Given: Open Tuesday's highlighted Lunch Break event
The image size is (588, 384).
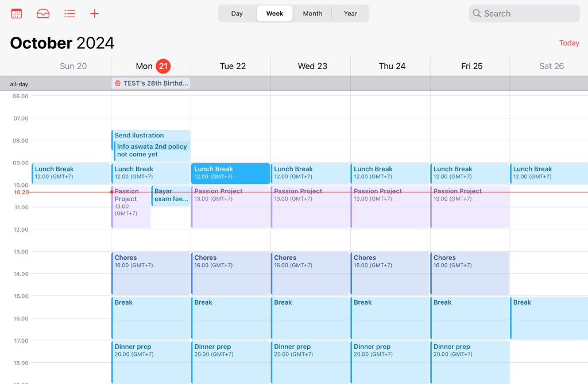Looking at the screenshot, I should pos(230,173).
